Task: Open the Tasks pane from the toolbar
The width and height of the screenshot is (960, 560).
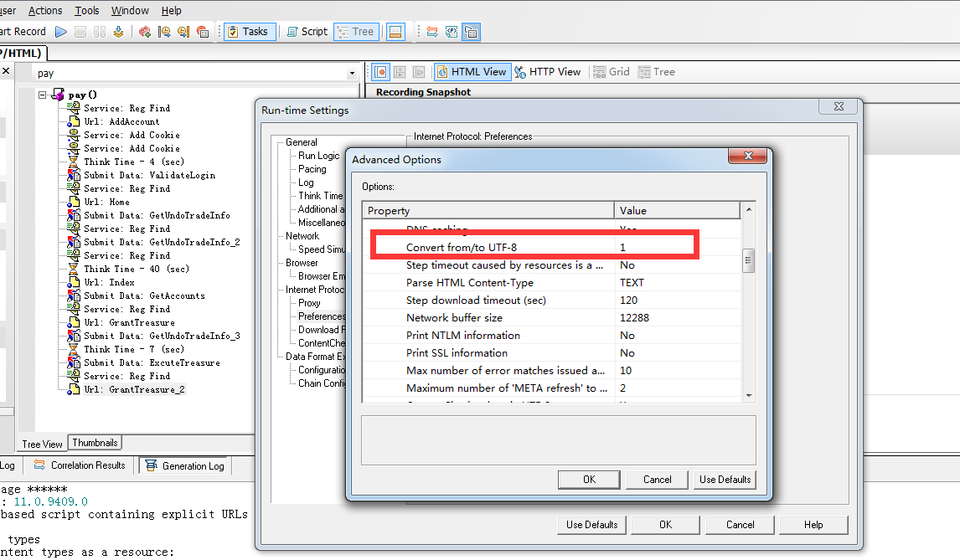Action: 250,31
